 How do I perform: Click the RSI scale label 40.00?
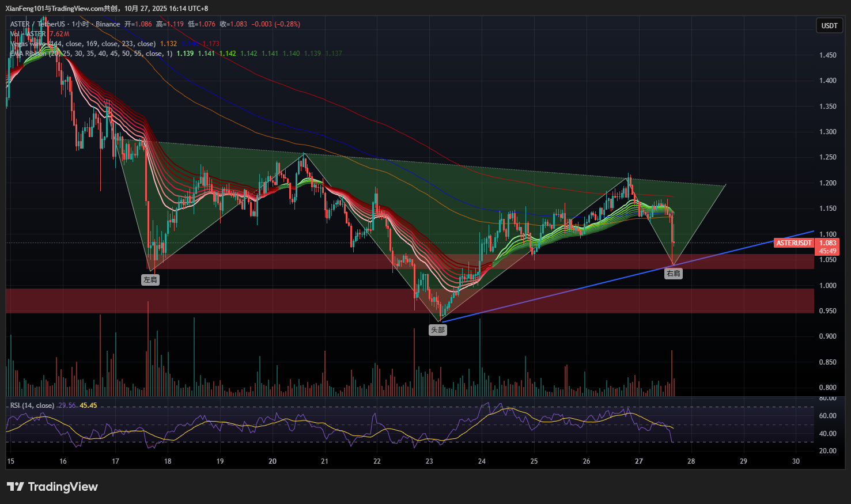(828, 434)
